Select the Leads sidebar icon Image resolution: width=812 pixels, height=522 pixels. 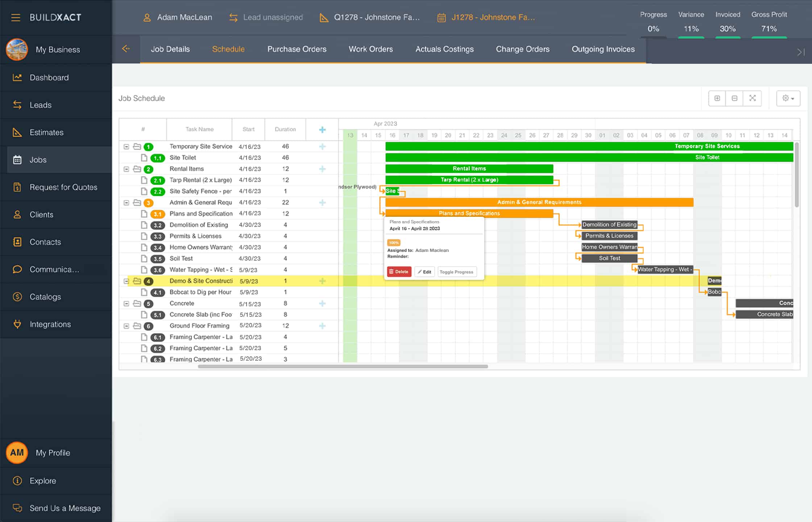tap(17, 105)
